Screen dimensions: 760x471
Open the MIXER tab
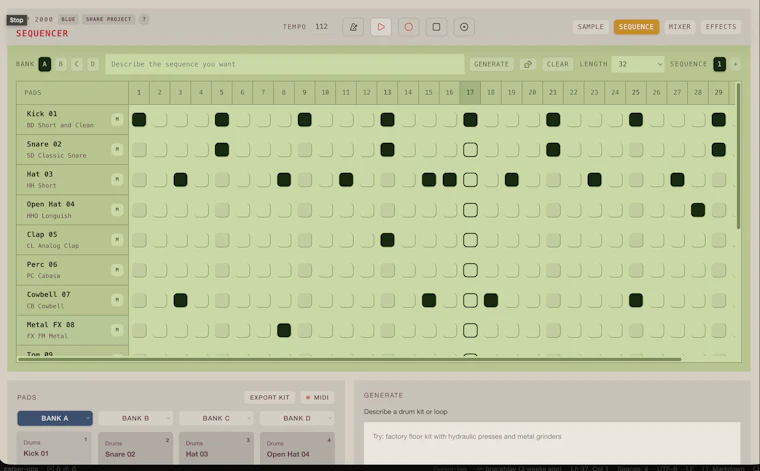(x=680, y=27)
